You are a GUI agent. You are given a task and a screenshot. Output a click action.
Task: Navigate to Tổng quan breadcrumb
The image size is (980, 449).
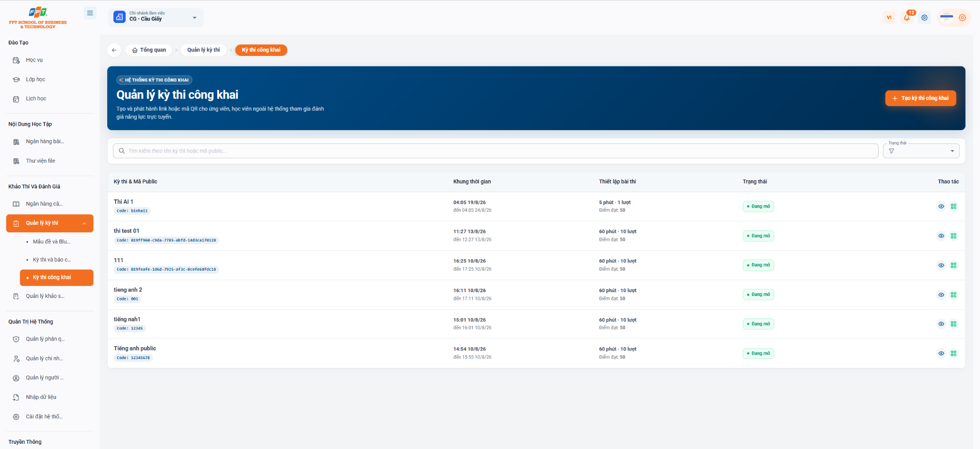[x=149, y=50]
